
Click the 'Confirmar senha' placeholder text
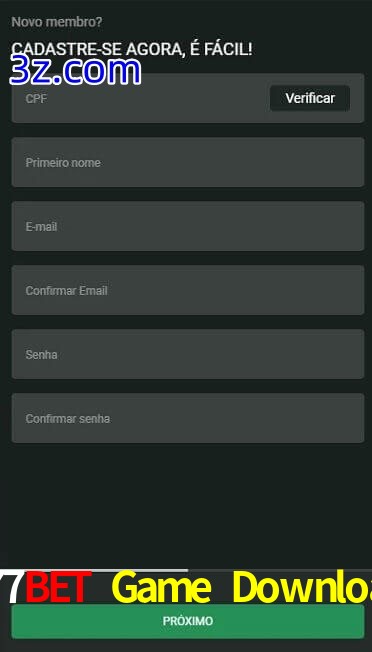tap(68, 419)
